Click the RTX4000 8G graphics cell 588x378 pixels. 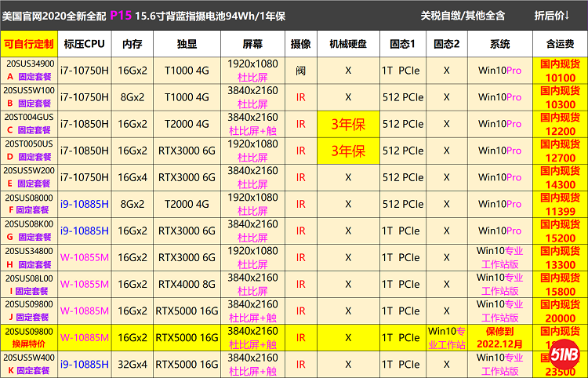(189, 284)
